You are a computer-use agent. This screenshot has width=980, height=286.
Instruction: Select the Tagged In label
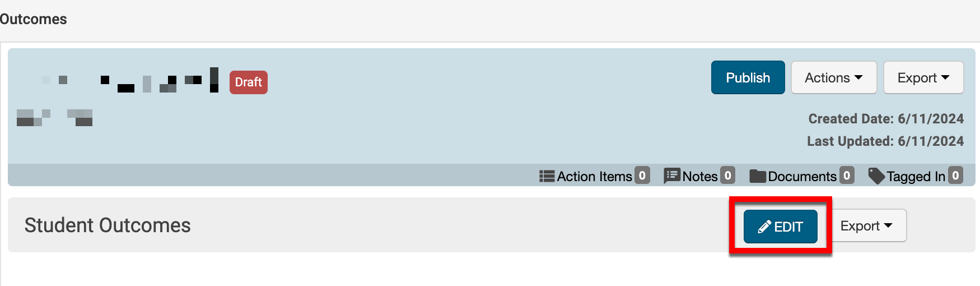coord(916,176)
